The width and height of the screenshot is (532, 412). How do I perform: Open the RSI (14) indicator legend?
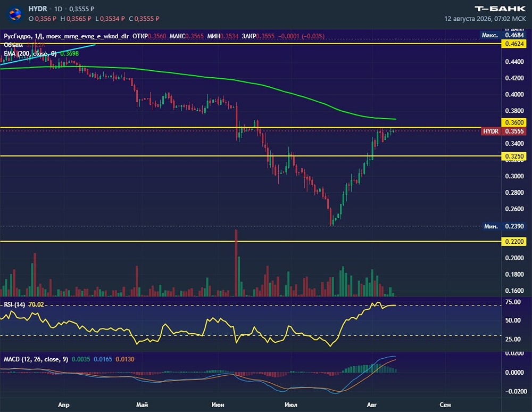14,305
